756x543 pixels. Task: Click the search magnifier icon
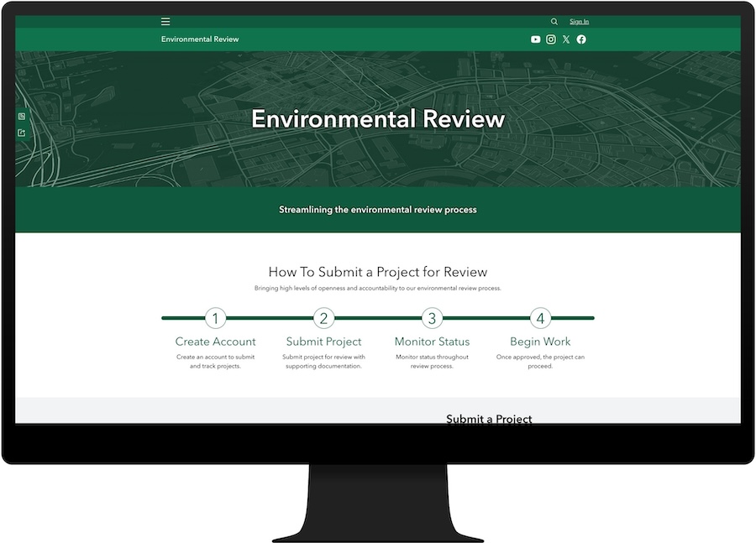point(554,21)
